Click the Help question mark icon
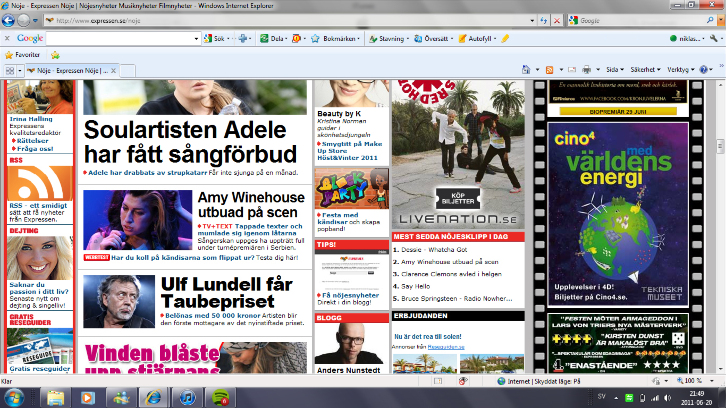 704,69
